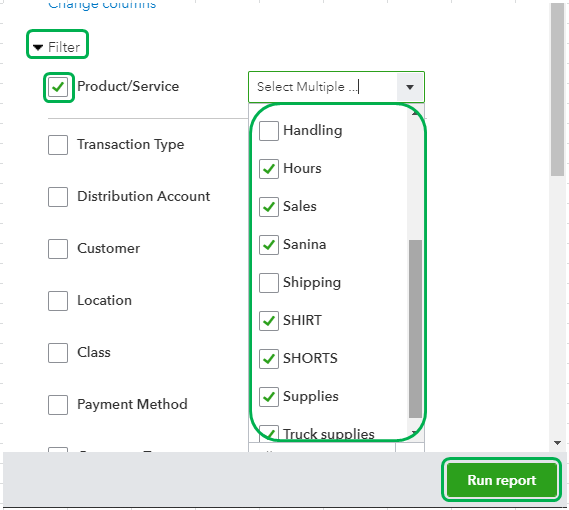
Task: Uncheck the SHIRT item in list
Action: (269, 321)
